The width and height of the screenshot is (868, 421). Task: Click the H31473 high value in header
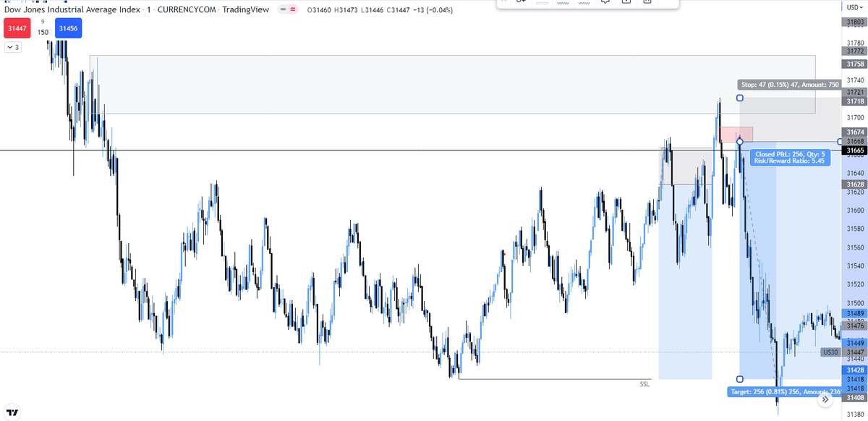pyautogui.click(x=346, y=9)
